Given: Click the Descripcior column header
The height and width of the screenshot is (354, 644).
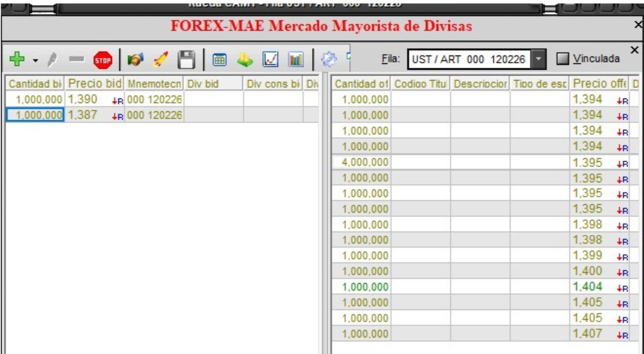Looking at the screenshot, I should pyautogui.click(x=480, y=84).
